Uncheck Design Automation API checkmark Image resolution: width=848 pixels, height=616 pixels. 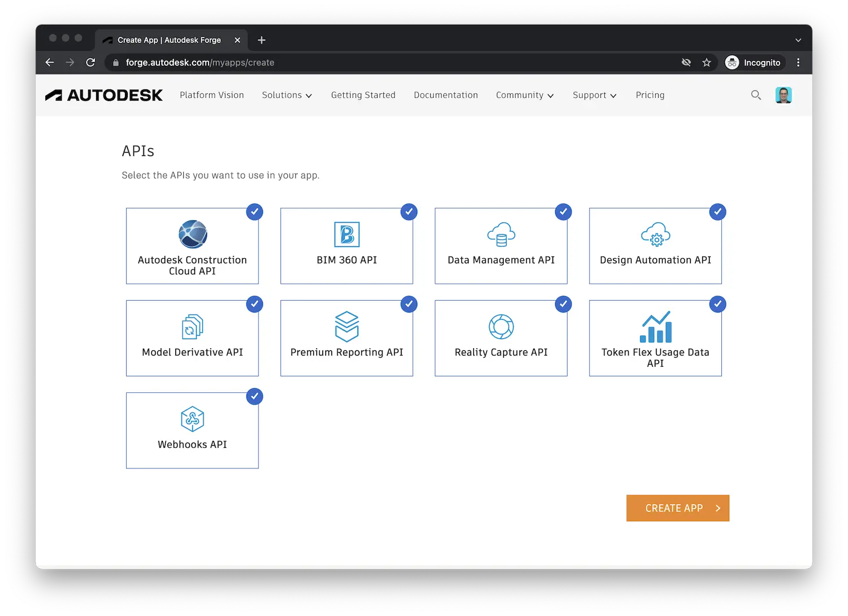[x=718, y=212]
